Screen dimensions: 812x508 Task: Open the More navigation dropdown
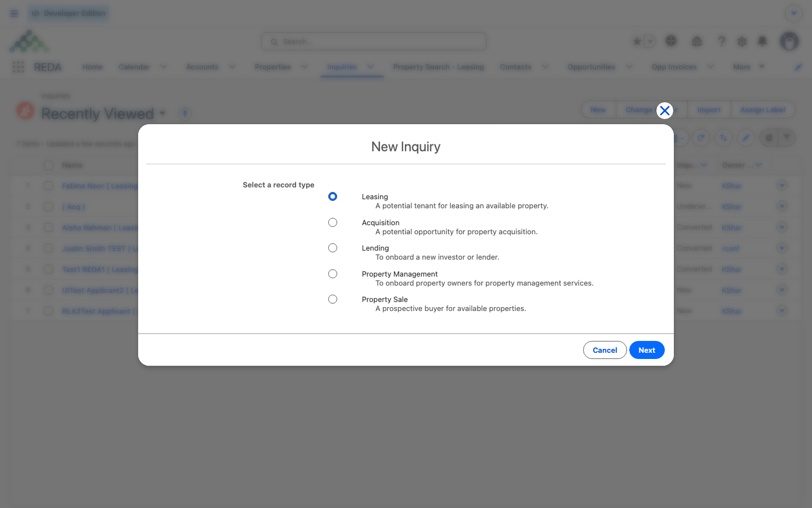point(749,67)
